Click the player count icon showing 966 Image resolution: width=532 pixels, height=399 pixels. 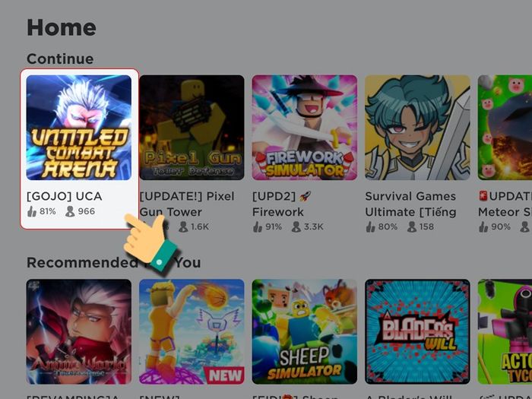(70, 211)
